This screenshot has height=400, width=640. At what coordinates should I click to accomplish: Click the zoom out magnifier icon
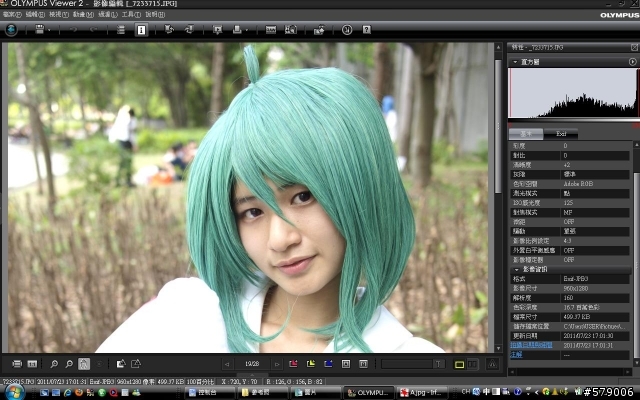click(69, 364)
